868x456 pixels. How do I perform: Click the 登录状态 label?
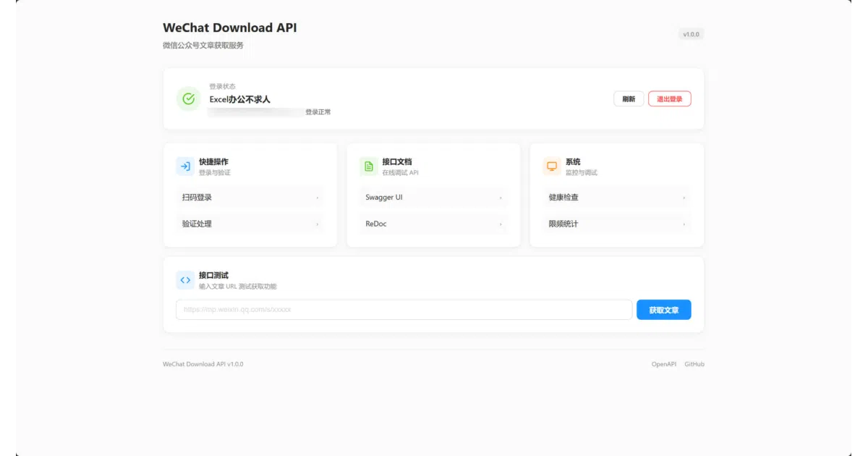tap(223, 86)
